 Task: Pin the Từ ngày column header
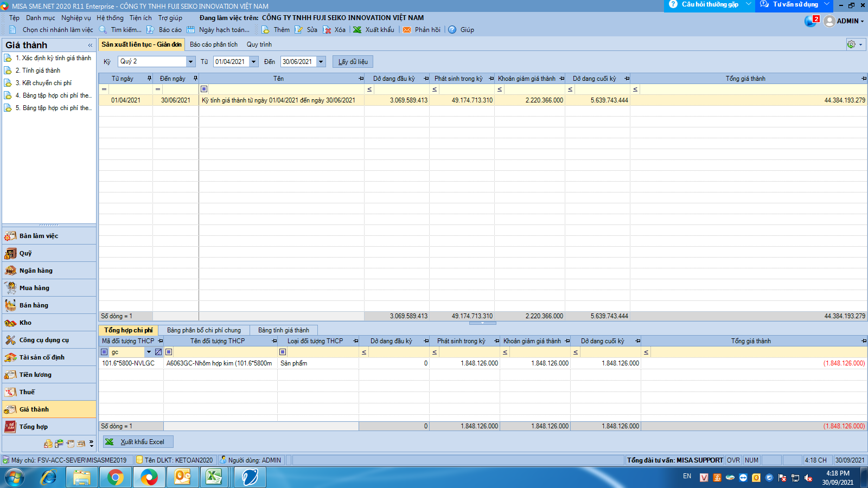[x=149, y=79]
